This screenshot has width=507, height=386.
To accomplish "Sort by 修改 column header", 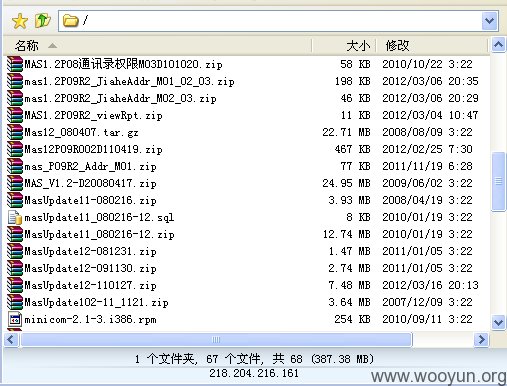I will tap(397, 46).
